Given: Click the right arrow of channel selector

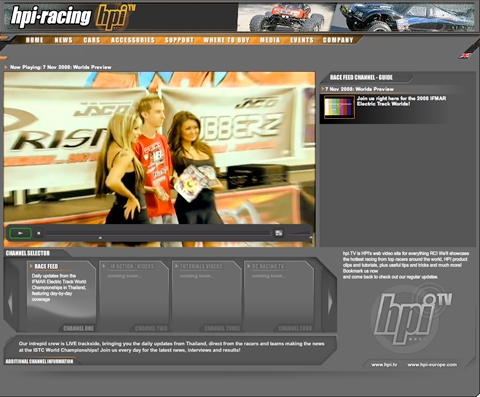Looking at the screenshot, I should pyautogui.click(x=330, y=302).
